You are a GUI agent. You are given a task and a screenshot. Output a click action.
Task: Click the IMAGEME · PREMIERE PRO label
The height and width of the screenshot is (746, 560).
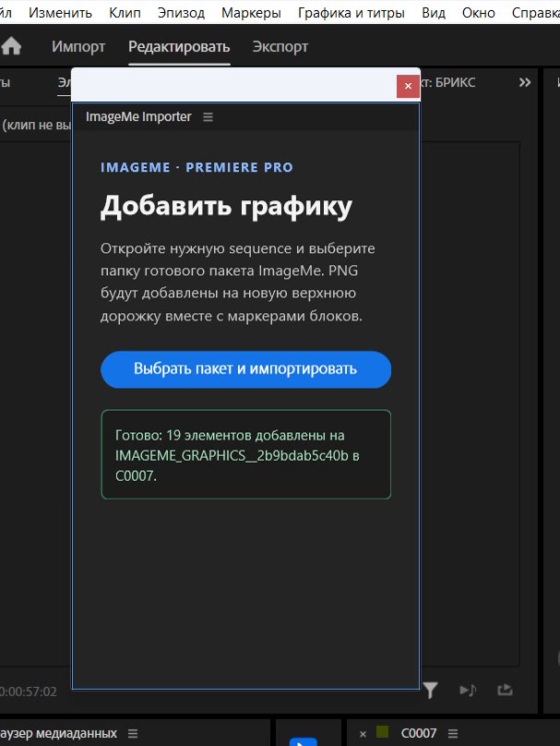coord(197,167)
